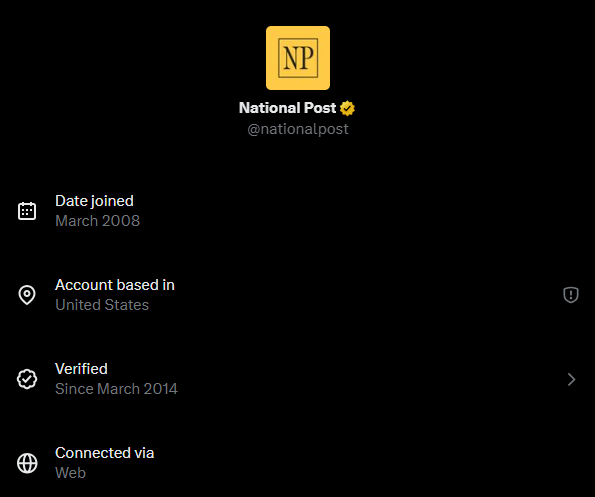595x497 pixels.
Task: Click the location pin icon
Action: [x=27, y=295]
